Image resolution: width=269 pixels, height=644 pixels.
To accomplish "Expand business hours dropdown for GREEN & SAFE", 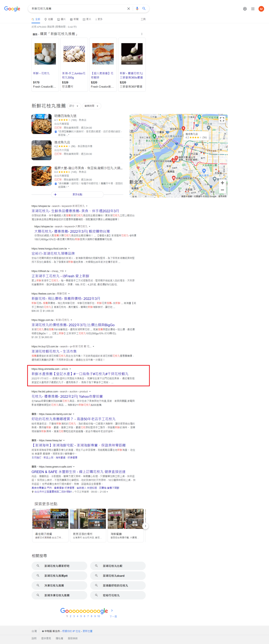I will [x=107, y=492].
